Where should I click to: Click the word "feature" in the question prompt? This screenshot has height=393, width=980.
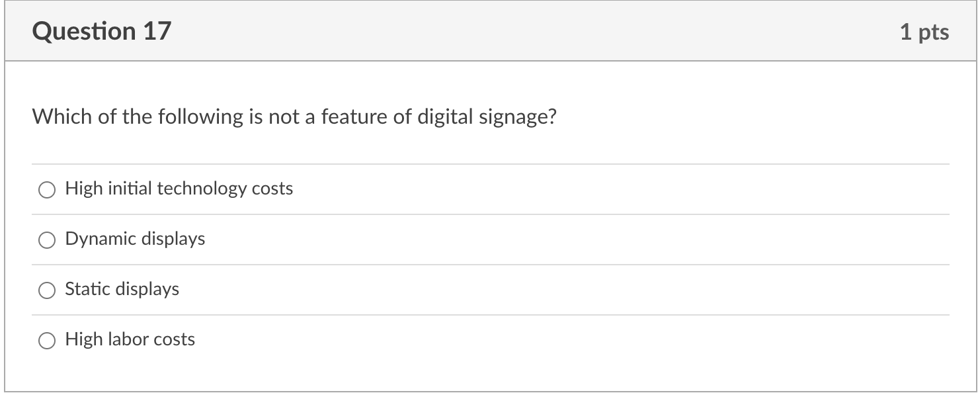click(353, 117)
